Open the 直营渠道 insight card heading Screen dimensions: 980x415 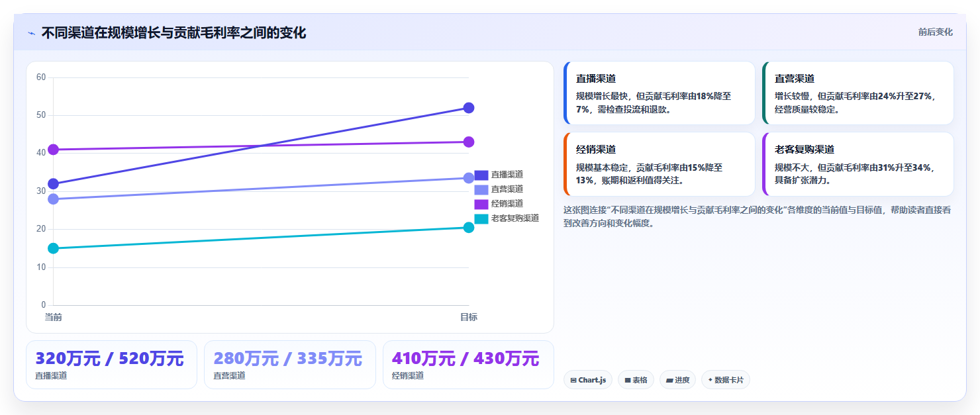[x=795, y=79]
